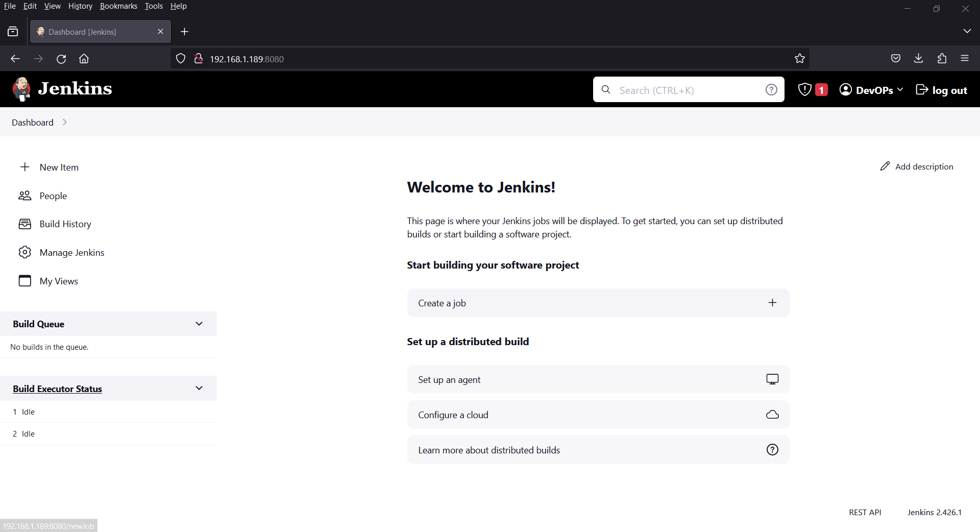
Task: Open the Build History icon
Action: point(24,224)
